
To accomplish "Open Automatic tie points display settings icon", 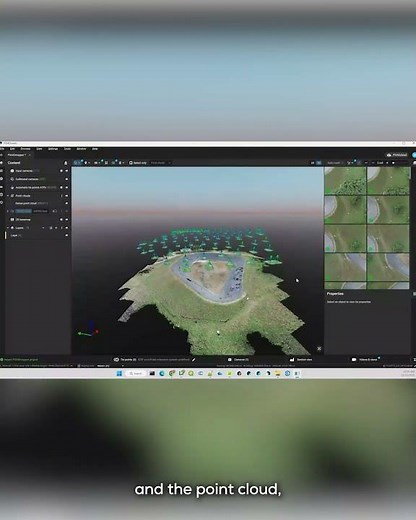I will pos(61,187).
